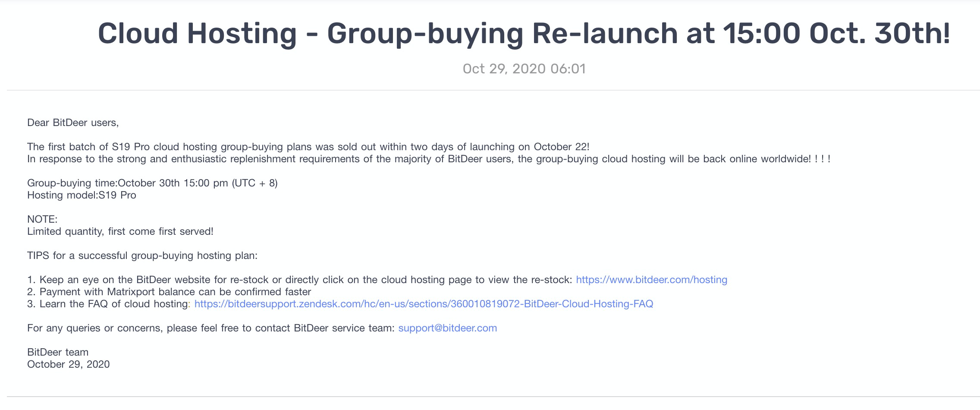Click the 'For any queries or concerns' sentence
Viewport: 980px width, 410px height.
click(210, 328)
